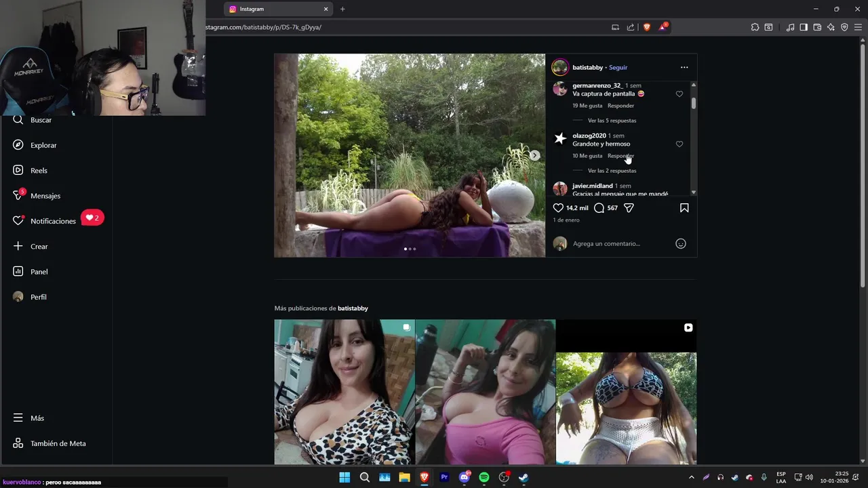
Task: Save the post with bookmark icon
Action: 684,208
